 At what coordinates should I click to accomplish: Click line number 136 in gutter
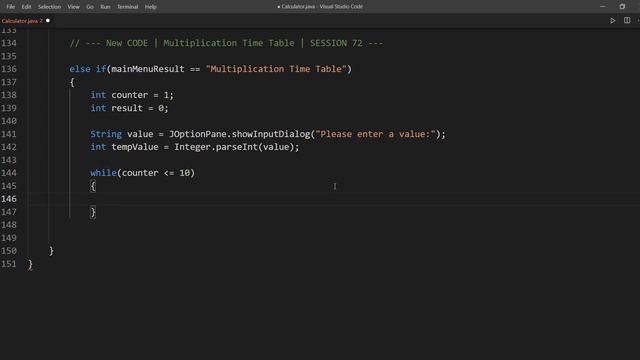click(x=9, y=69)
